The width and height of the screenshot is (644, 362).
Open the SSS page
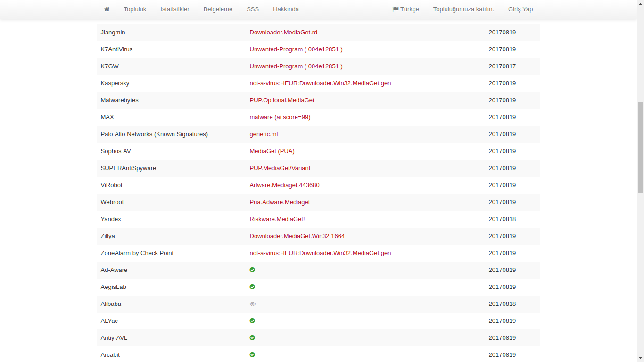253,9
